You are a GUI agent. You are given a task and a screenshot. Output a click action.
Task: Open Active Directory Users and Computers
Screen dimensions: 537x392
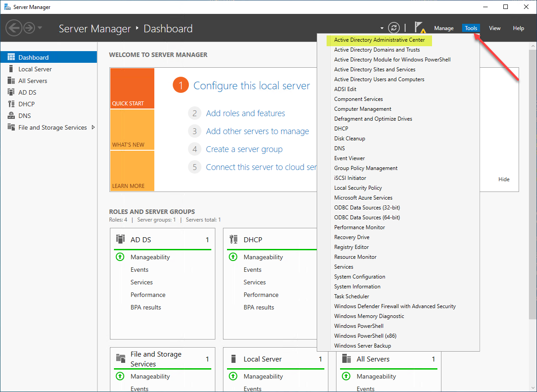[x=379, y=79]
